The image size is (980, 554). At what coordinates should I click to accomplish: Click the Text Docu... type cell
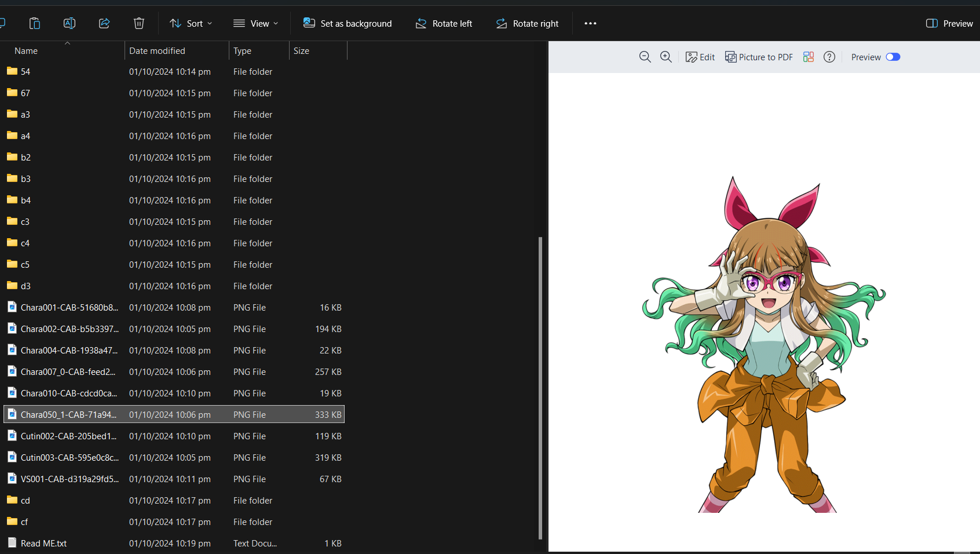click(x=255, y=544)
